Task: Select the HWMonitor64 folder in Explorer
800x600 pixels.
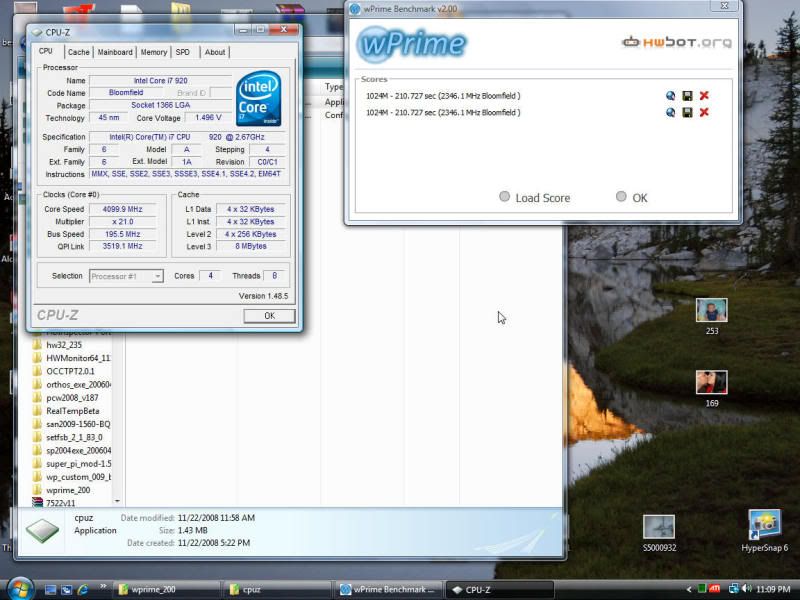Action: tap(71, 358)
